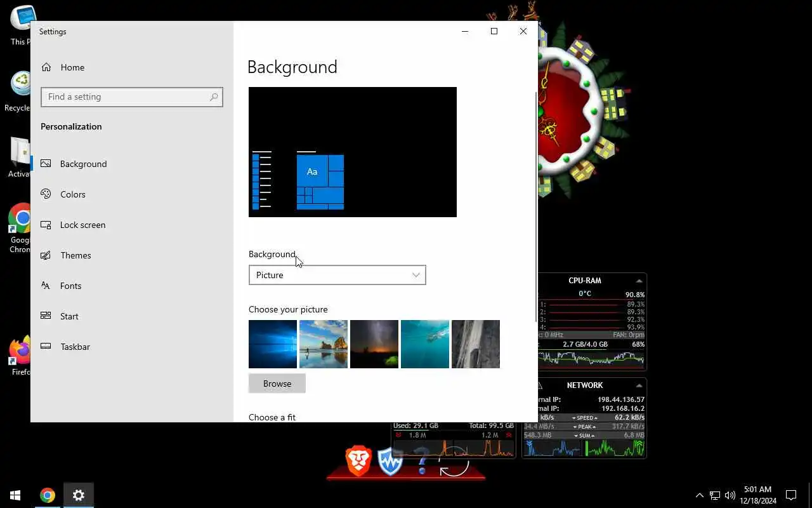Click the circular refresh arrow dock icon
Image resolution: width=812 pixels, height=508 pixels.
coord(454,462)
